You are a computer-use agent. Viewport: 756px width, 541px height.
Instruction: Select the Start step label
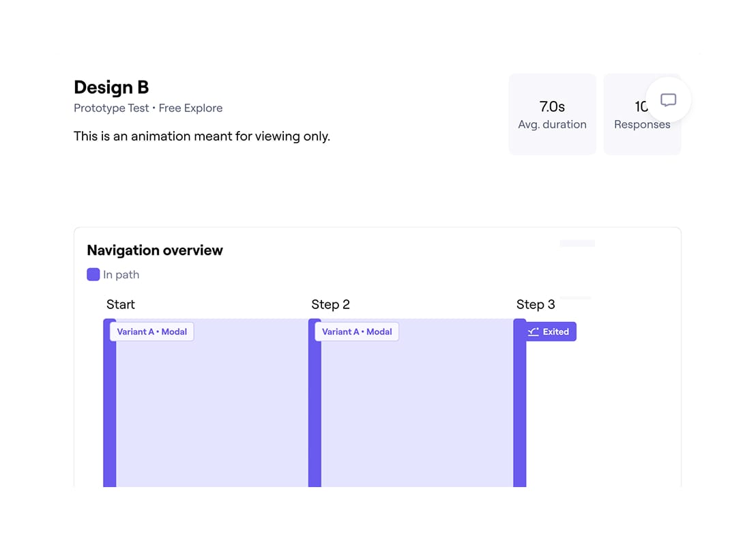(x=121, y=304)
